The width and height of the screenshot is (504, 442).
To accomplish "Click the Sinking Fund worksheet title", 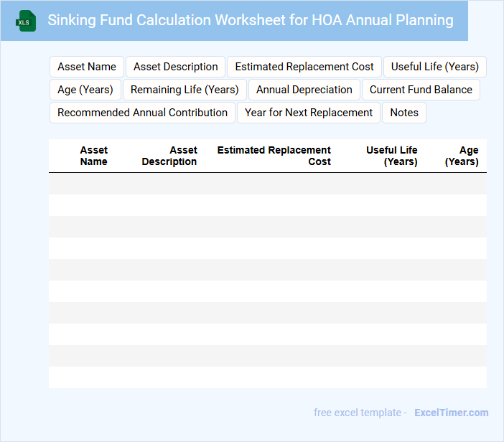I will point(251,20).
